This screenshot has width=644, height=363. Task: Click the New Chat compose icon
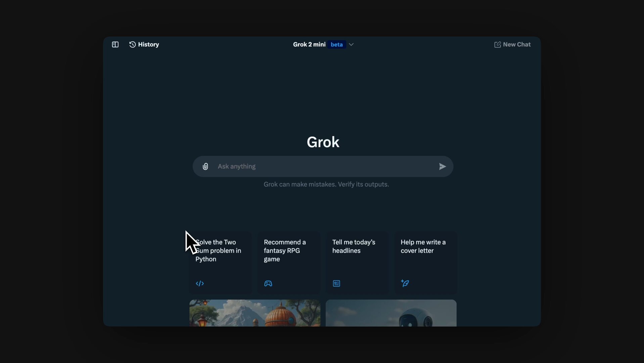[497, 44]
